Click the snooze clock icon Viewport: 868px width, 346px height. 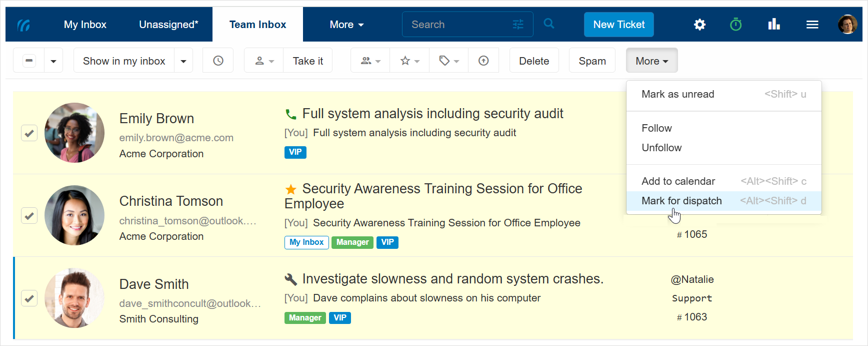click(218, 61)
